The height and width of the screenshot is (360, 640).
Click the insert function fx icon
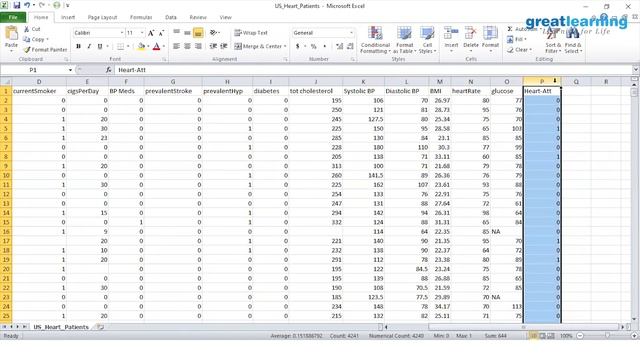(x=108, y=70)
